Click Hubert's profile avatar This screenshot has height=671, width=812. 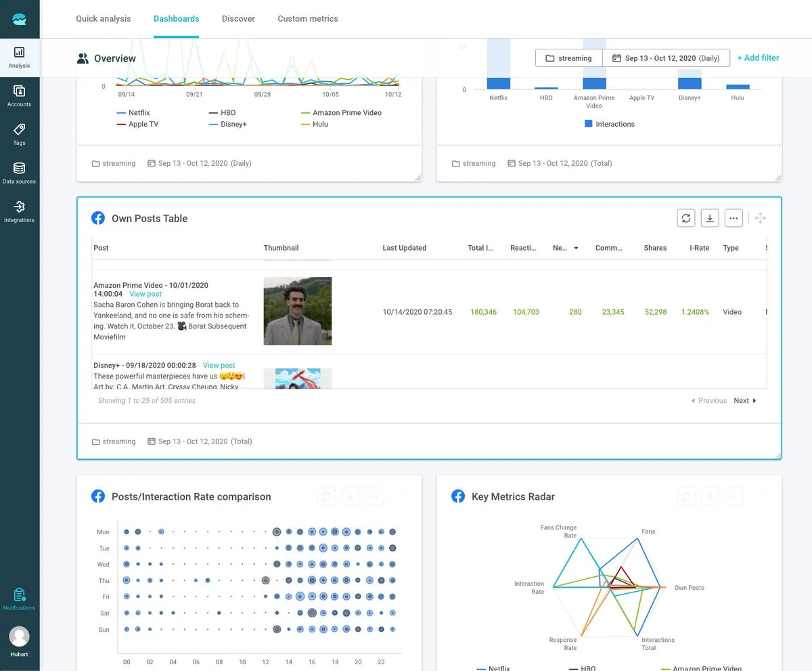(19, 635)
